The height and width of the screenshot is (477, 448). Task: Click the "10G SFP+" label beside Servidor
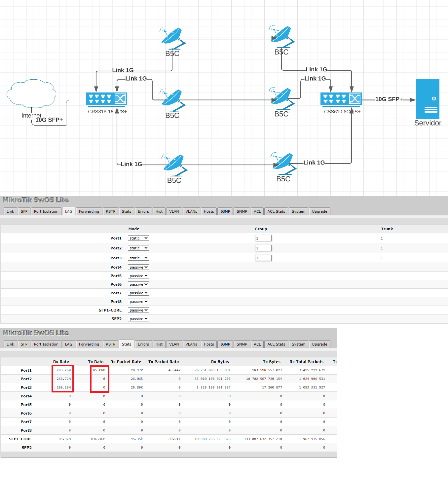point(389,99)
